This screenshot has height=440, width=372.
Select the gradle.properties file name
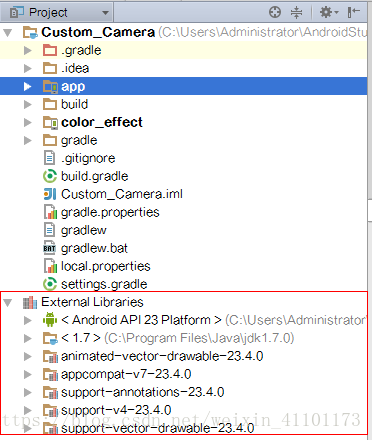click(110, 213)
